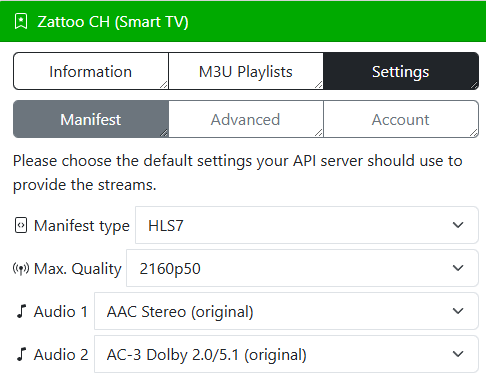Open the Manifest type dropdown showing HLS7

307,225
